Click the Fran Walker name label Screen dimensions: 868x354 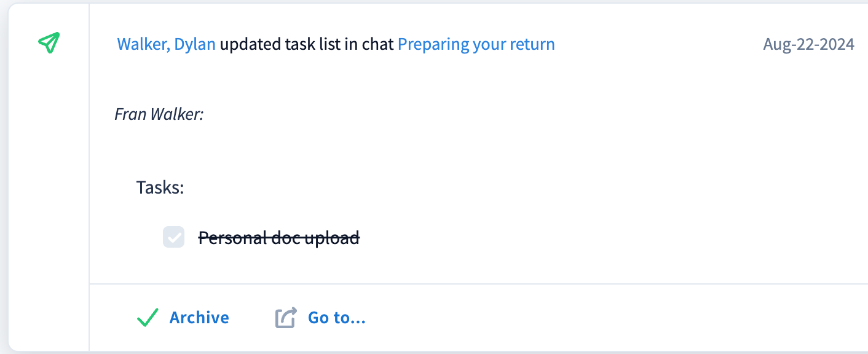(159, 114)
